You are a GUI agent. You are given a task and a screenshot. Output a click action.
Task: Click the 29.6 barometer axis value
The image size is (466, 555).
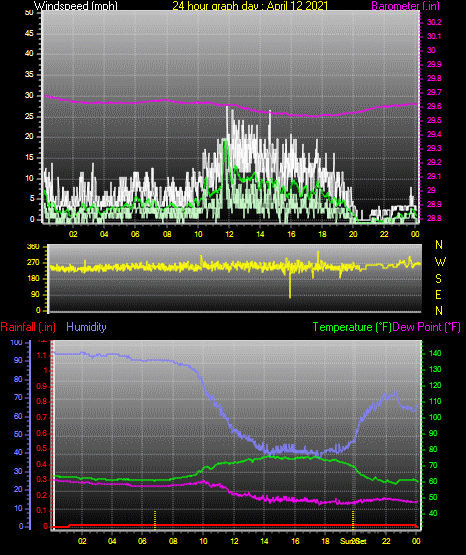pos(434,107)
